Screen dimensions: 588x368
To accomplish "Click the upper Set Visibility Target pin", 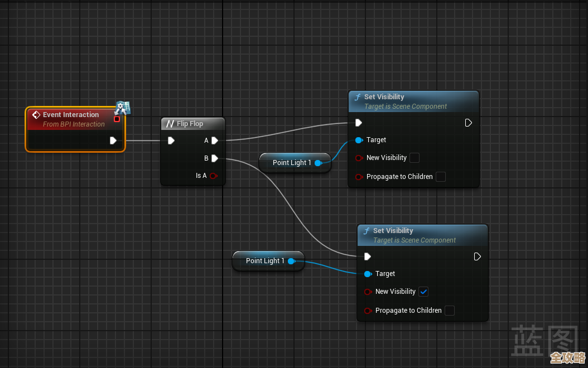I will tap(359, 140).
